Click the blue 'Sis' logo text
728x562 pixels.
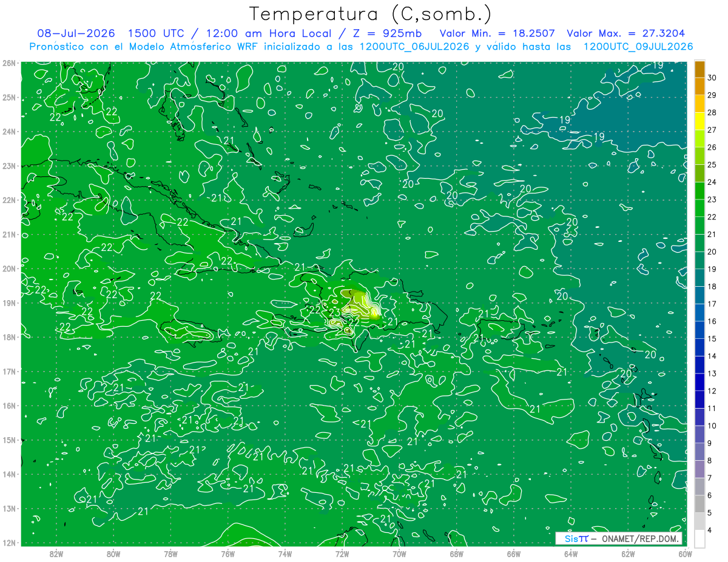(571, 538)
